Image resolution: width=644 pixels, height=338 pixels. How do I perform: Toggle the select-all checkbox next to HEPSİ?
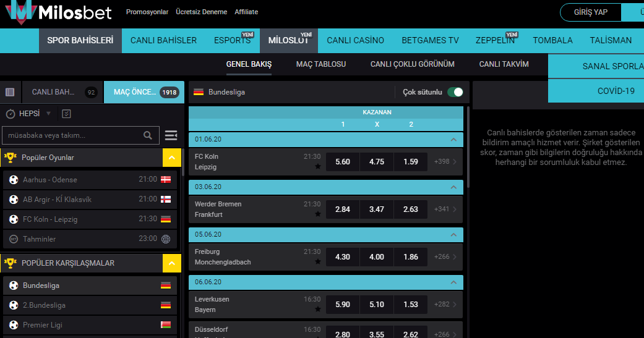pyautogui.click(x=67, y=114)
